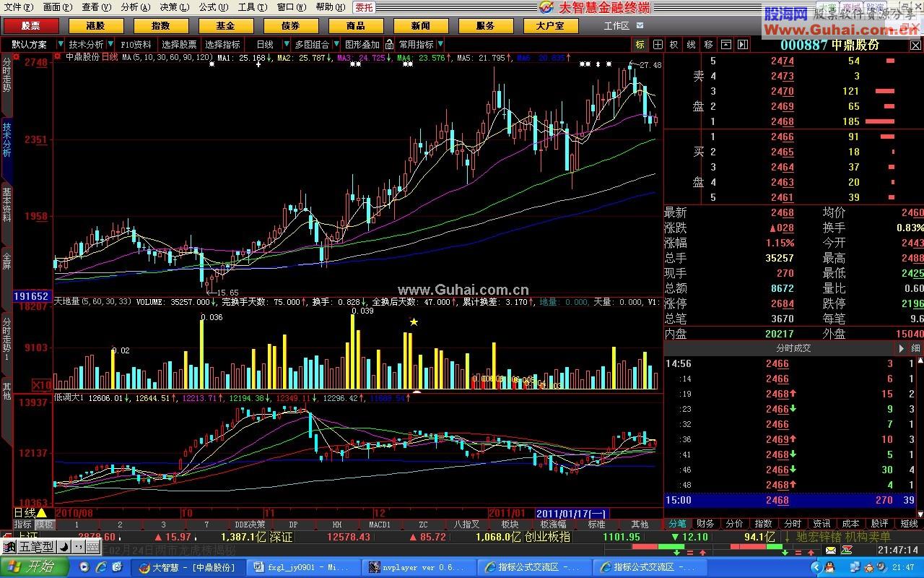Click the red 委托 button

(x=364, y=7)
